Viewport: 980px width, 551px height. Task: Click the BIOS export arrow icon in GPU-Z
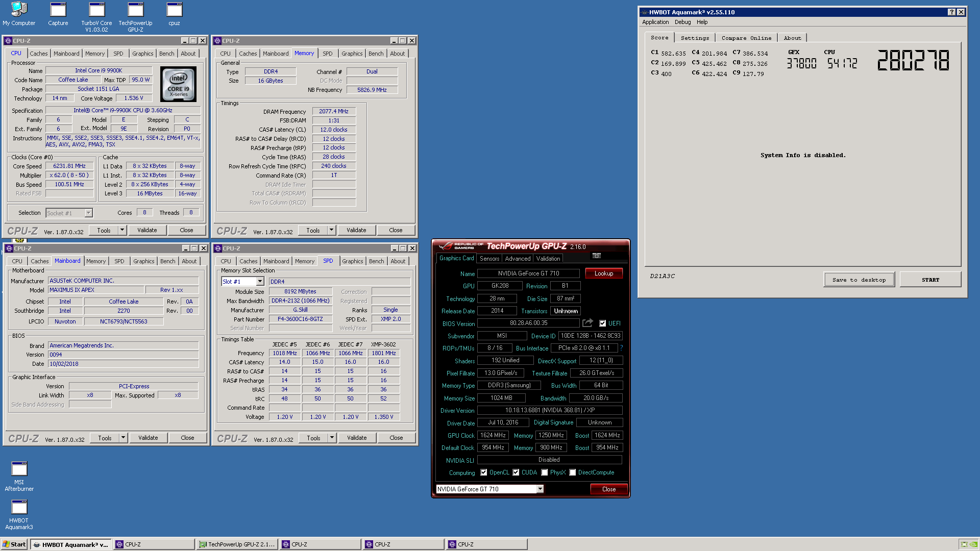coord(587,323)
